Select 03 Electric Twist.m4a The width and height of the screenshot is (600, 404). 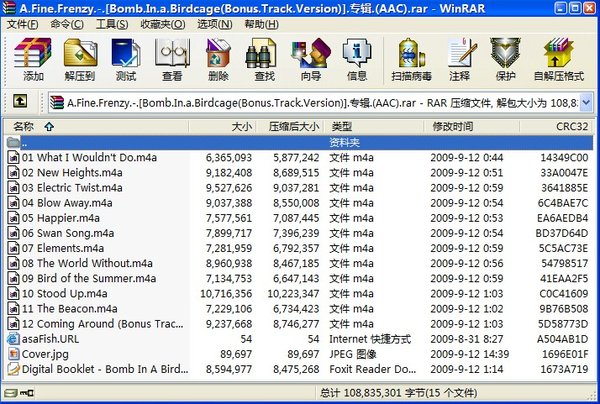pyautogui.click(x=72, y=188)
